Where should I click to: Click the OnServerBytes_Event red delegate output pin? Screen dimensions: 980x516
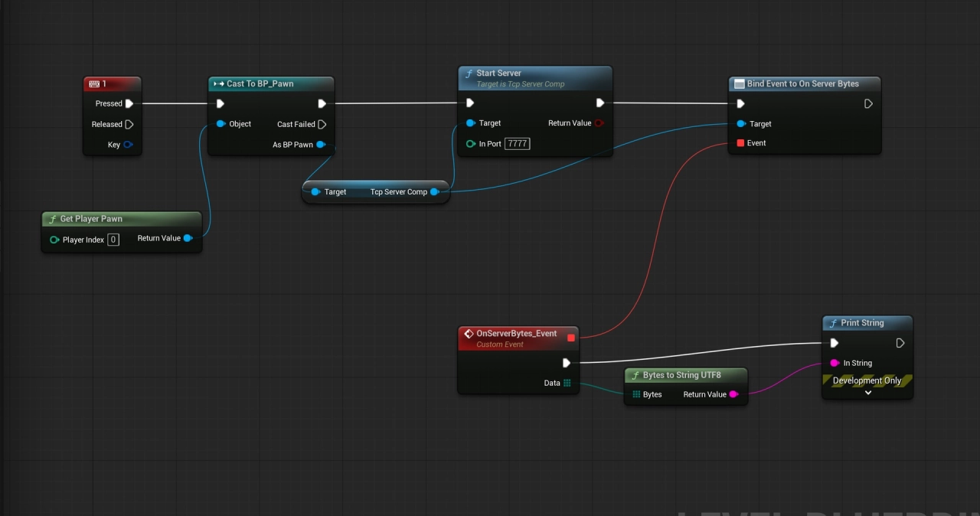tap(571, 338)
